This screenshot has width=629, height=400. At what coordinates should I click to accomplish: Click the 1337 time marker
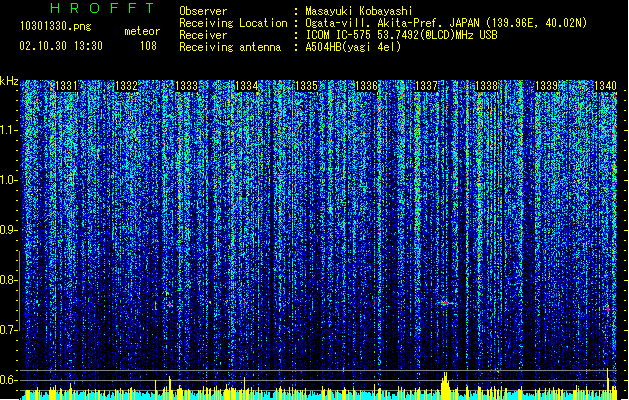(426, 86)
